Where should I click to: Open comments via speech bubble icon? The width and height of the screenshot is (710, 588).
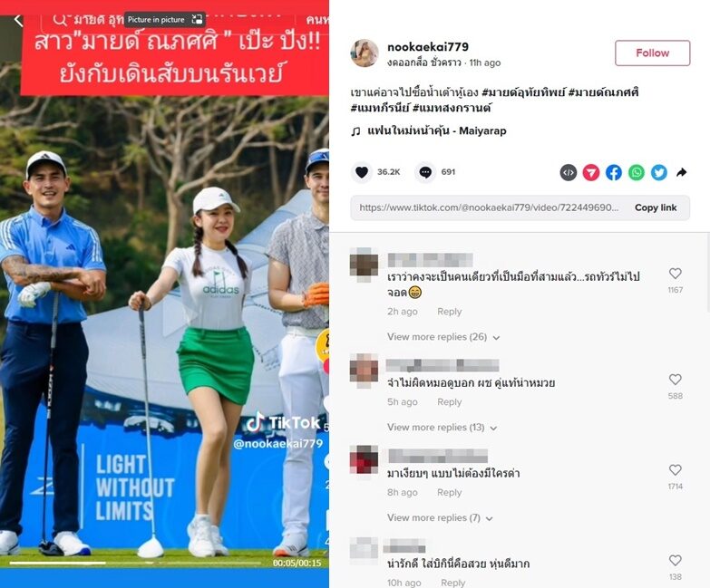(425, 172)
